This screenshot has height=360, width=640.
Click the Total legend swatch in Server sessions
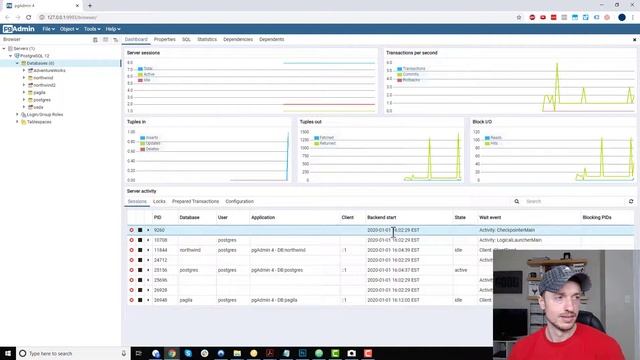coord(140,69)
